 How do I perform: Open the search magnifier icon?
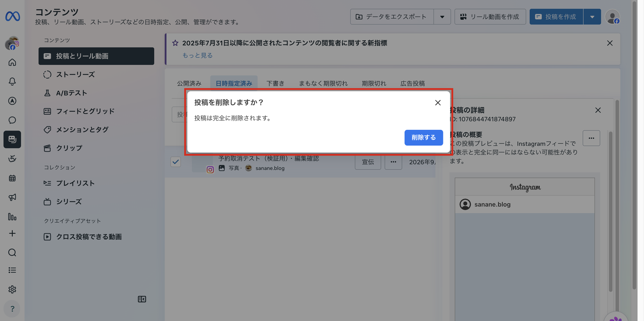12,253
